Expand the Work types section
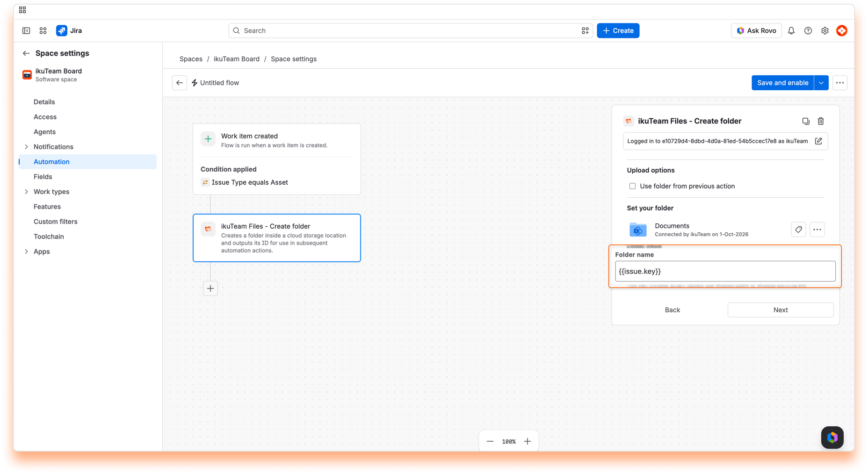 coord(26,192)
